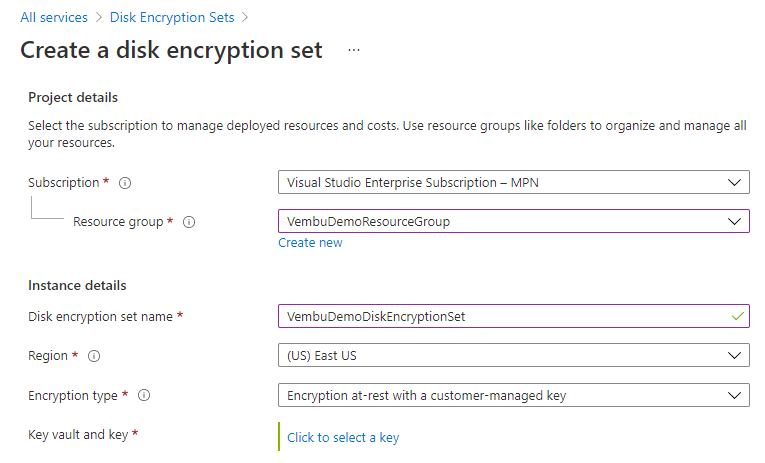This screenshot has height=463, width=765.
Task: Click the Resource group info icon
Action: [189, 222]
